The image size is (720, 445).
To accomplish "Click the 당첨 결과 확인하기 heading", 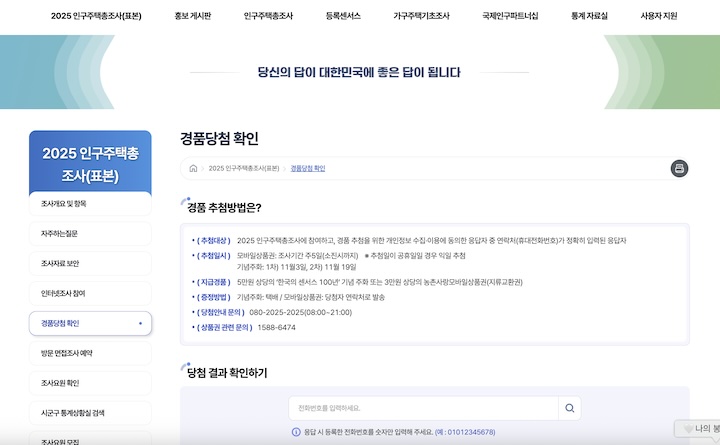I will 227,373.
